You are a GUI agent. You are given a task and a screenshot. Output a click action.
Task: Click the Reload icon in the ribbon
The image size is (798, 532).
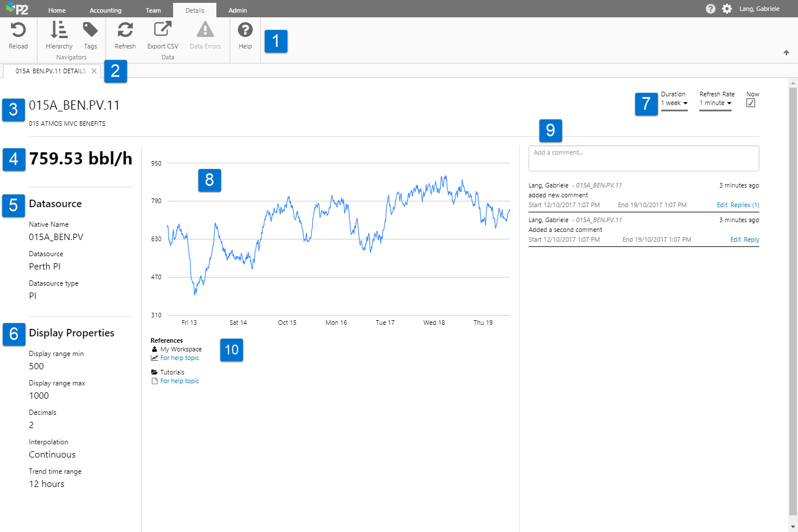tap(18, 31)
